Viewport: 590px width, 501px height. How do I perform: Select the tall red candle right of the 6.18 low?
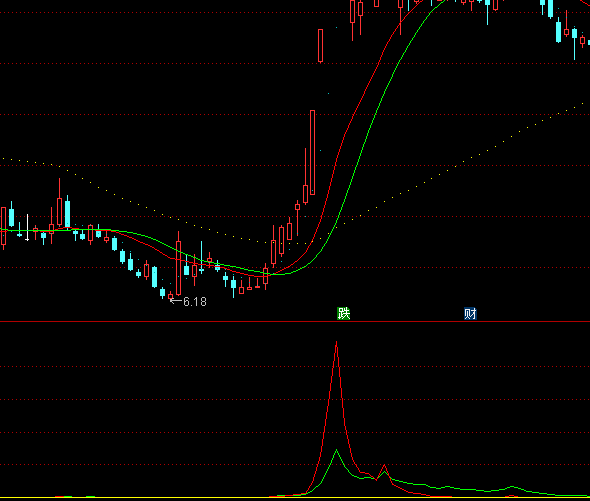pyautogui.click(x=178, y=263)
